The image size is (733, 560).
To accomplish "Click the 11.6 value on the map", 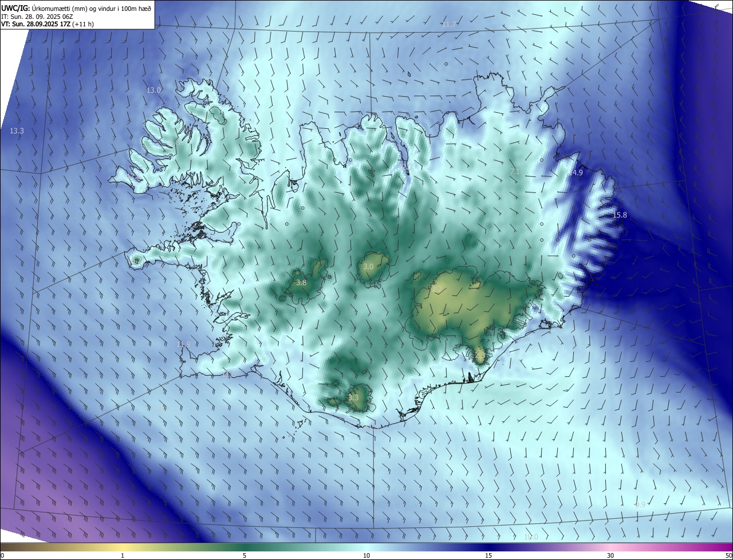I will click(x=229, y=374).
